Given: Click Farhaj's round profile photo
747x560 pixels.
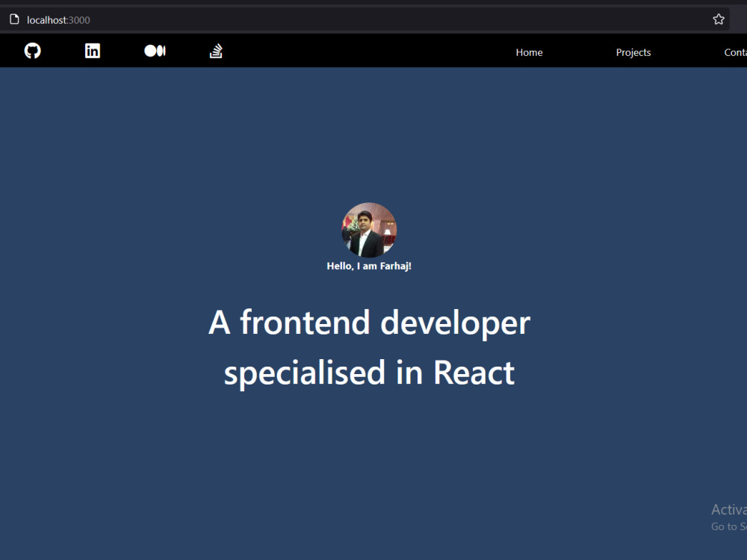Looking at the screenshot, I should (x=369, y=230).
